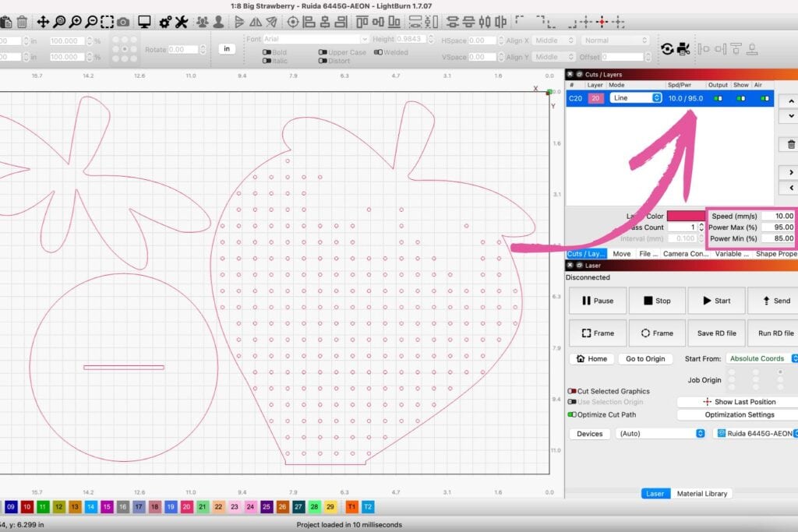Click the Group objects icon
This screenshot has width=798, height=532.
pyautogui.click(x=203, y=22)
